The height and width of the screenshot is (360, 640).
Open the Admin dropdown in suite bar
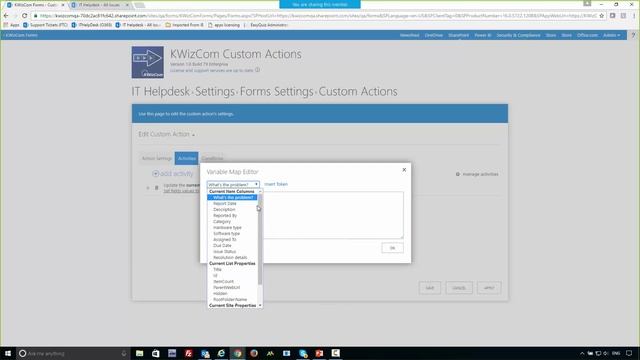[x=611, y=35]
